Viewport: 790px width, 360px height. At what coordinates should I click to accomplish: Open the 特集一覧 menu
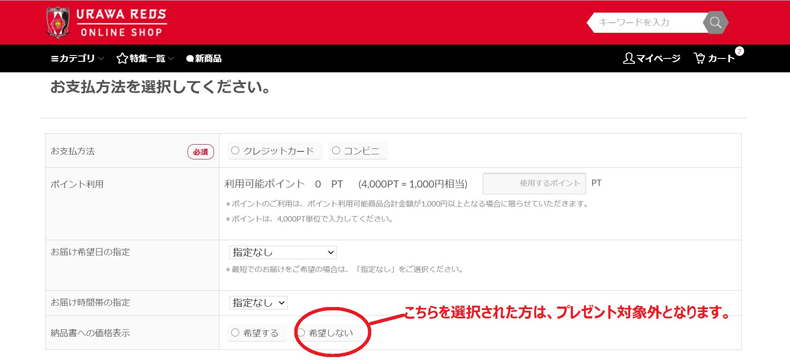tap(145, 59)
